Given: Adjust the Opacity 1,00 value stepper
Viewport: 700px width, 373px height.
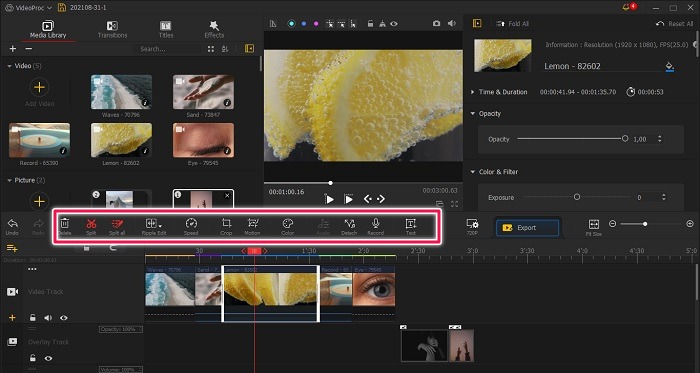Looking at the screenshot, I should (660, 139).
